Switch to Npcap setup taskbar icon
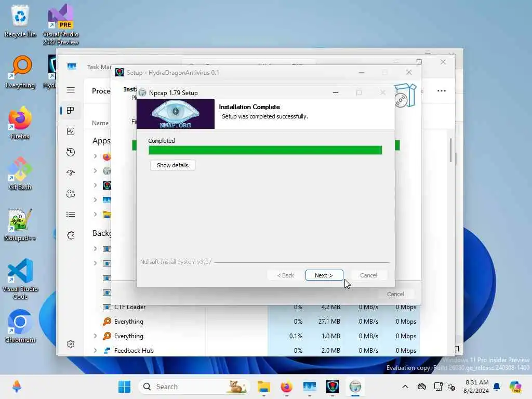Viewport: 532px width, 399px height. click(x=355, y=387)
